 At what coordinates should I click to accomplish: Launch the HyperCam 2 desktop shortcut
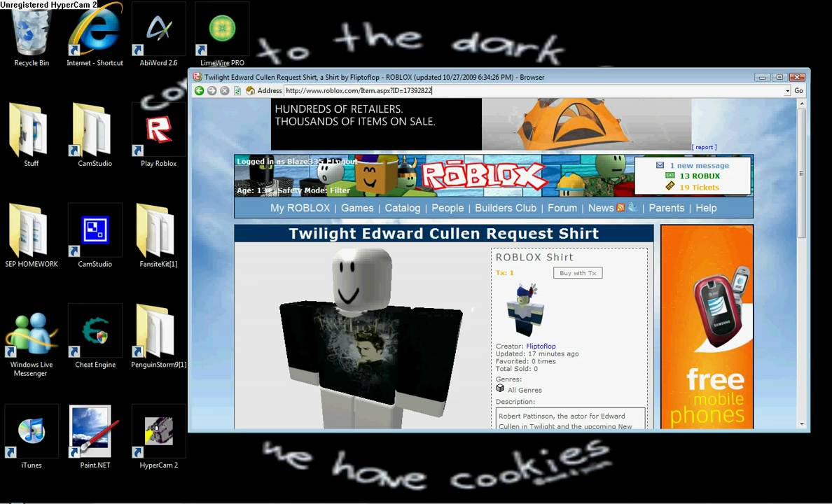coord(159,437)
